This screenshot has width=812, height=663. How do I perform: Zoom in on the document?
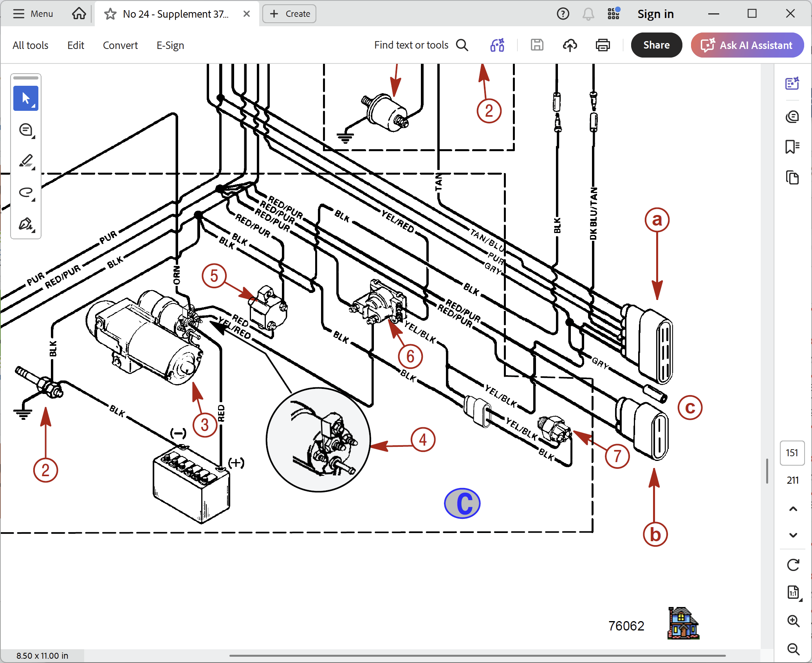pyautogui.click(x=793, y=621)
